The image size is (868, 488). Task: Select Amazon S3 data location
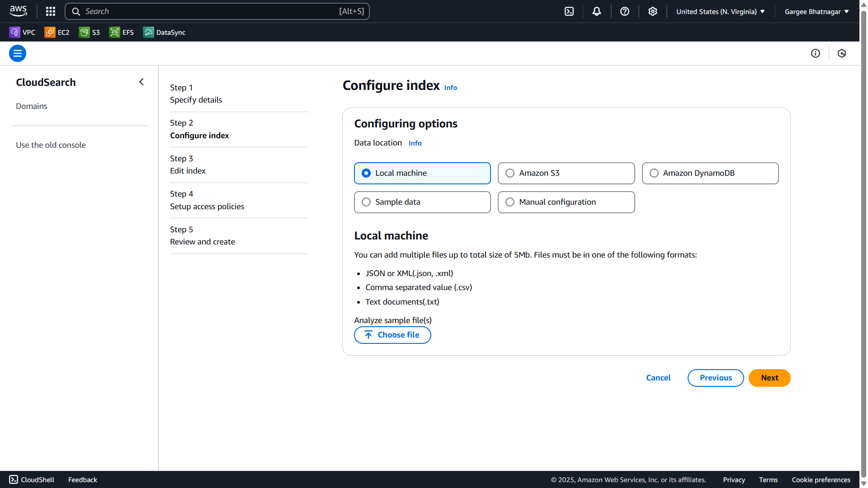click(566, 173)
